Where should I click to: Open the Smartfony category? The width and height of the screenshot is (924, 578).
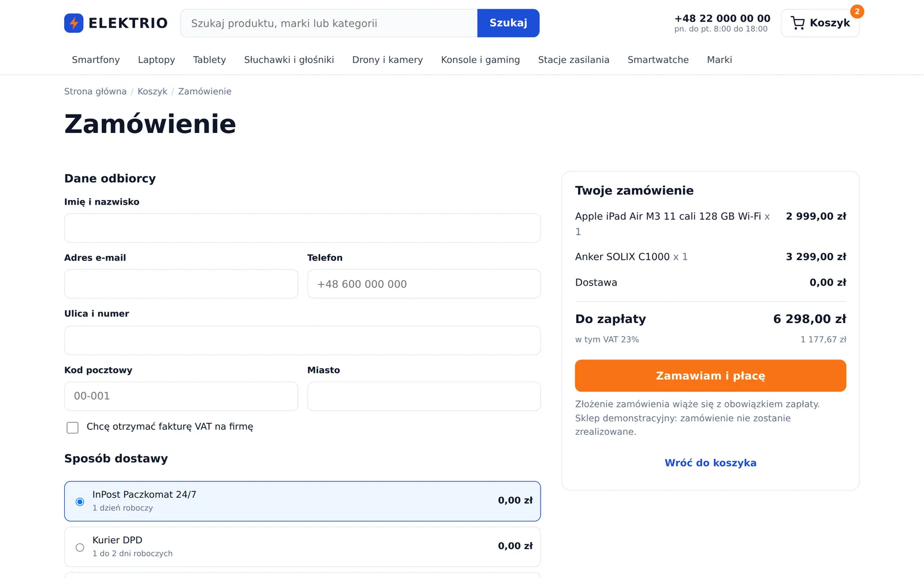pos(96,60)
